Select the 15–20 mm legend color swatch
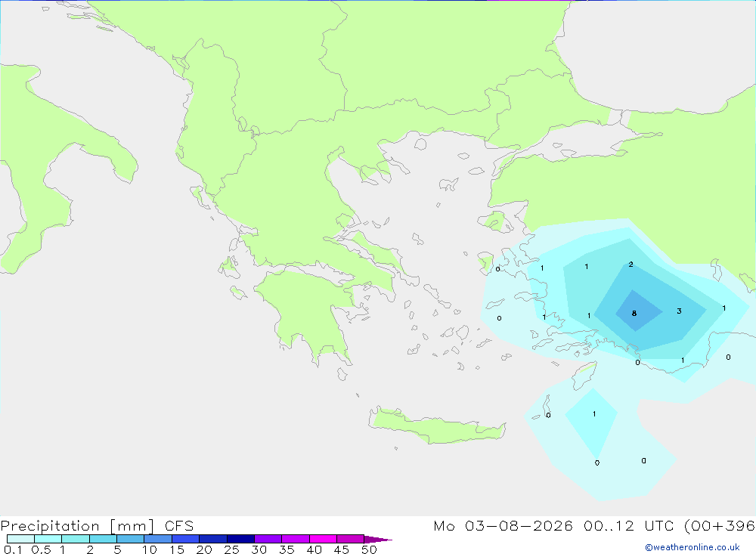This screenshot has height=554, width=756. (x=186, y=539)
